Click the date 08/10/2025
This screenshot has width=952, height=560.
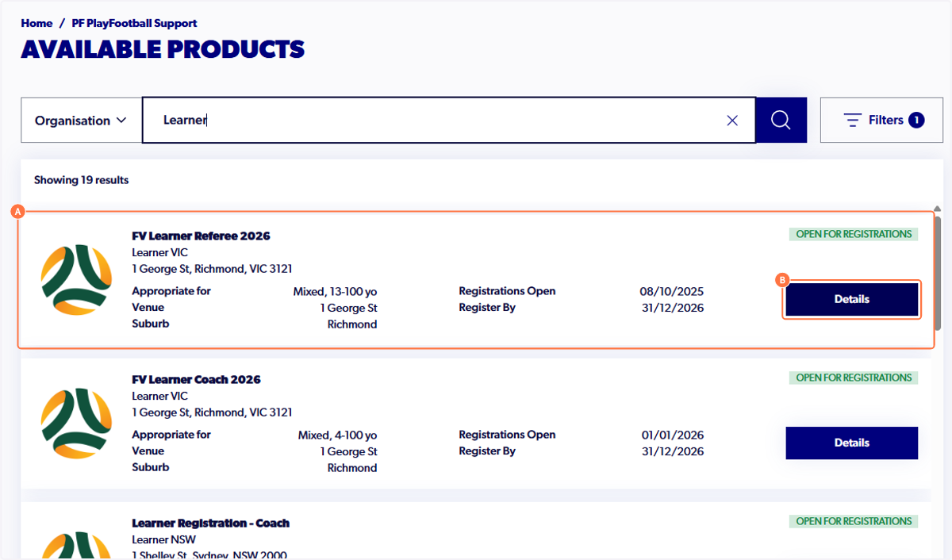[x=673, y=291]
